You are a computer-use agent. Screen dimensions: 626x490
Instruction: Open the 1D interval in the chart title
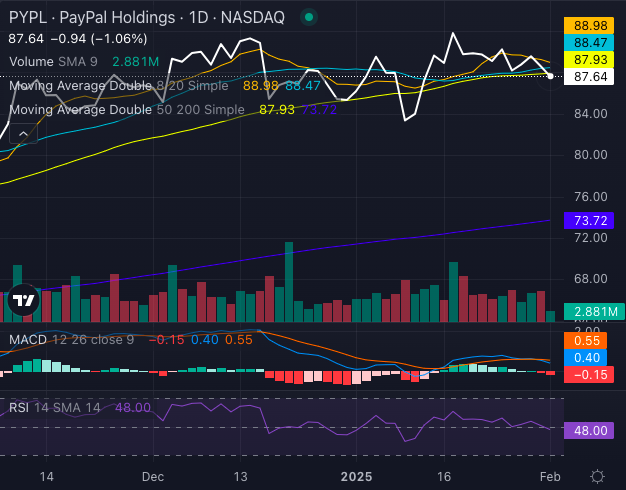tap(210, 18)
